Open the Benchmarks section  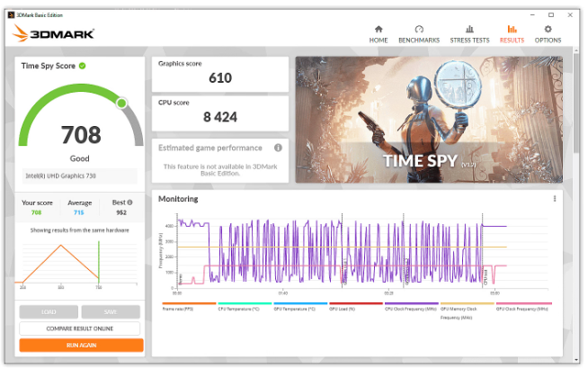coord(418,34)
